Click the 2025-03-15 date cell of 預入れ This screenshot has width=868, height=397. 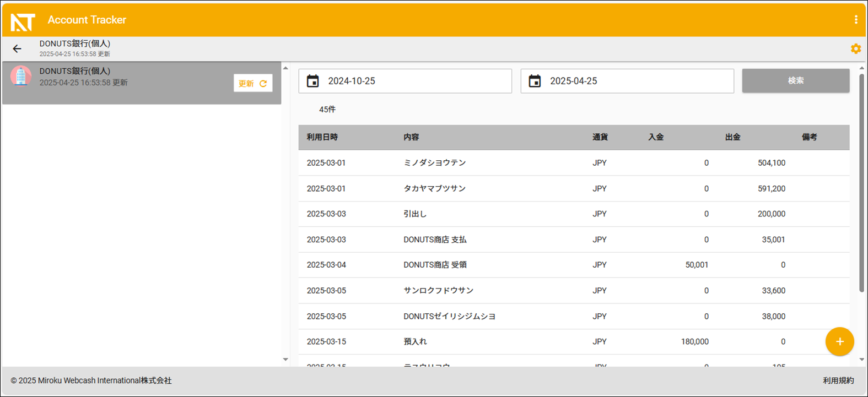326,341
